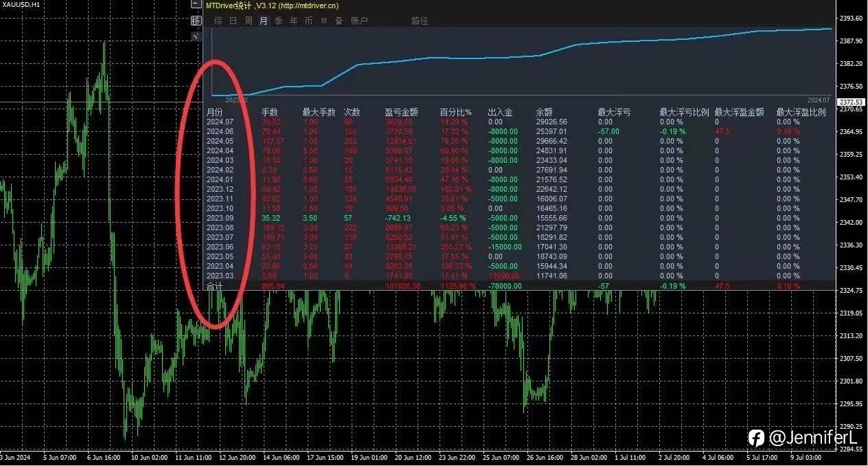Click the 最大手数 column header
This screenshot has height=466, width=868.
tap(319, 111)
